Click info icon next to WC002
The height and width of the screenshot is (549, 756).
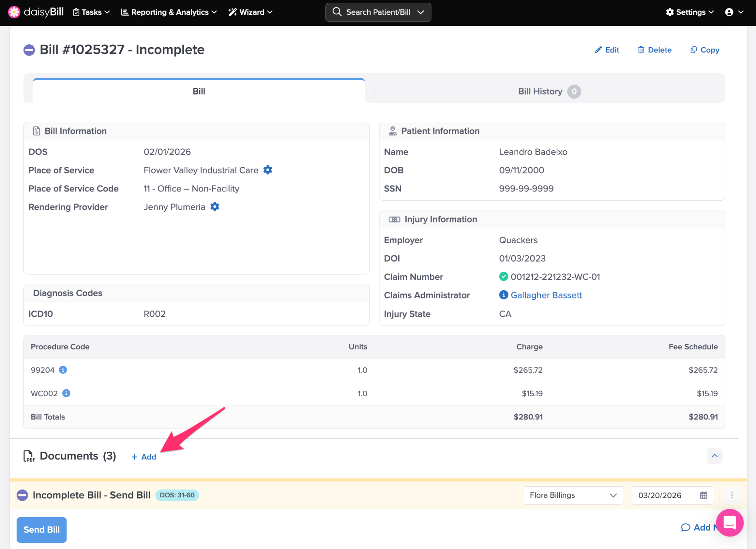66,393
